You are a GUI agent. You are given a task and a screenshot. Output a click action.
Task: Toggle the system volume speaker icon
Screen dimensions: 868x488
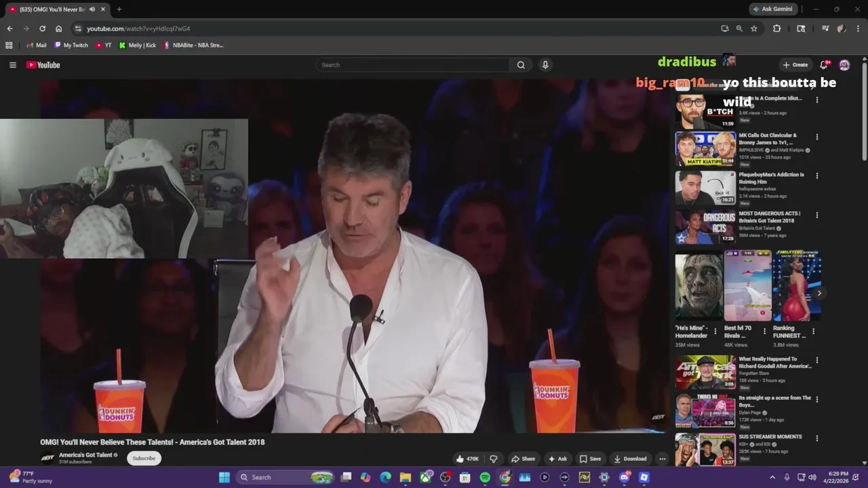point(812,477)
